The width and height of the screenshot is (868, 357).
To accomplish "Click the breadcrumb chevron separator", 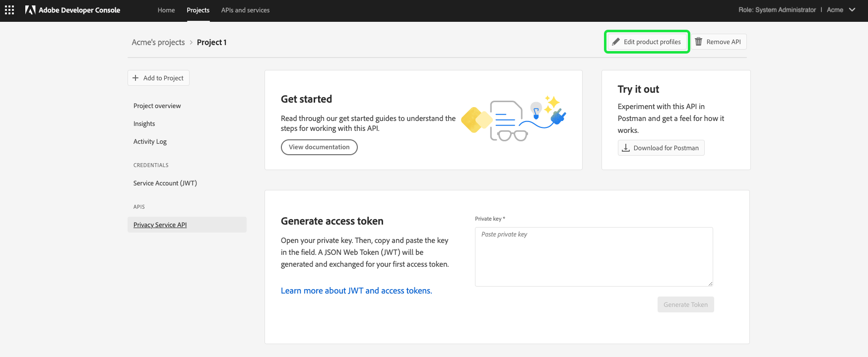I will click(x=191, y=43).
